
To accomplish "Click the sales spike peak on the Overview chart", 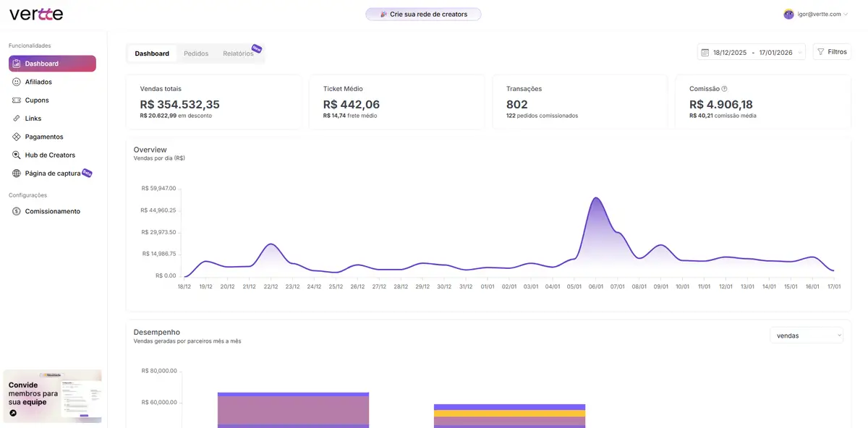I will click(x=595, y=197).
